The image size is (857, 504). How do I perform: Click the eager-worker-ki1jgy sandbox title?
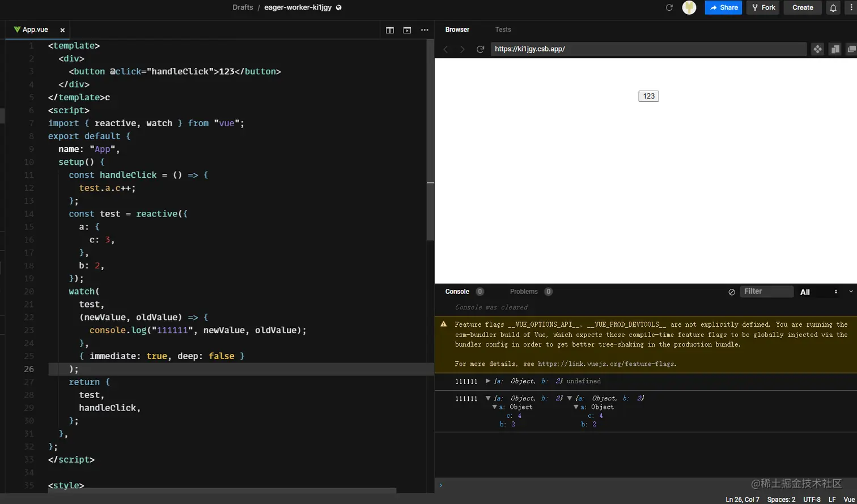coord(298,7)
